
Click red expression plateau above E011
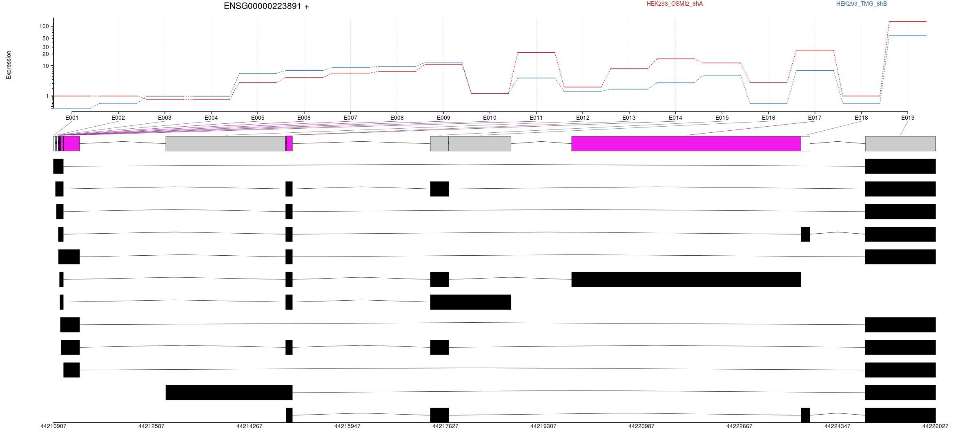536,53
